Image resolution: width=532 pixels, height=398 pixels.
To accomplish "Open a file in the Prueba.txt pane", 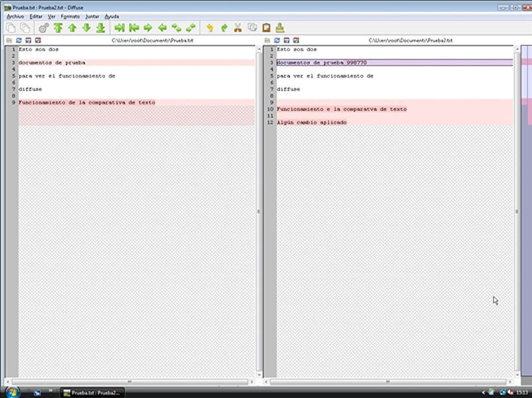I will pyautogui.click(x=9, y=41).
